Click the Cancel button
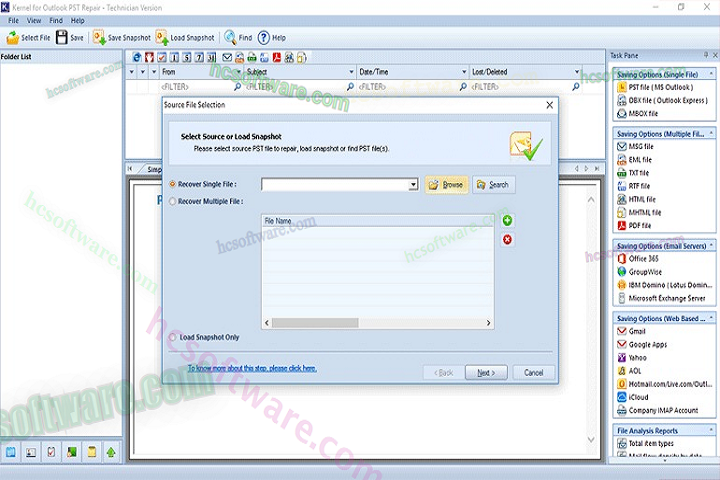The height and width of the screenshot is (480, 720). click(533, 373)
